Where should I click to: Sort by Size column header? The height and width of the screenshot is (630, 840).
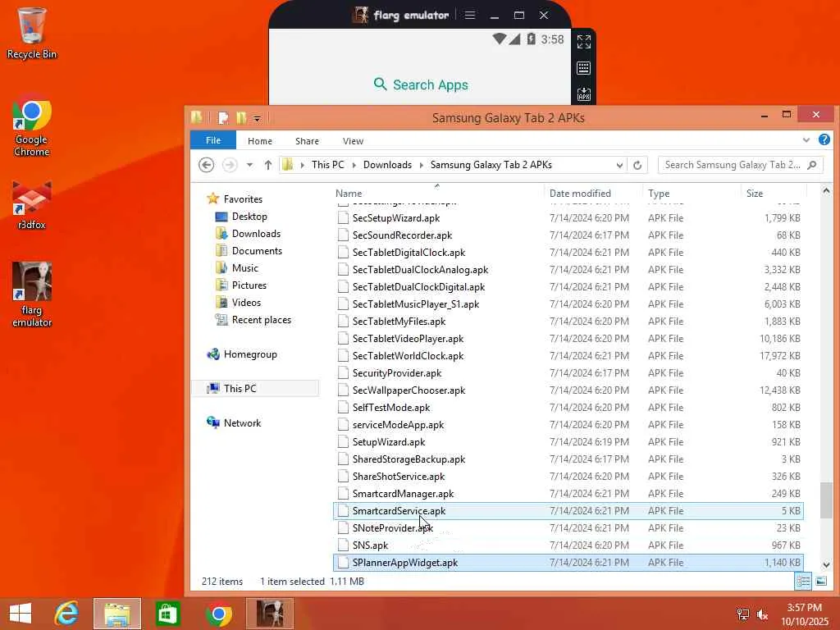pos(774,193)
